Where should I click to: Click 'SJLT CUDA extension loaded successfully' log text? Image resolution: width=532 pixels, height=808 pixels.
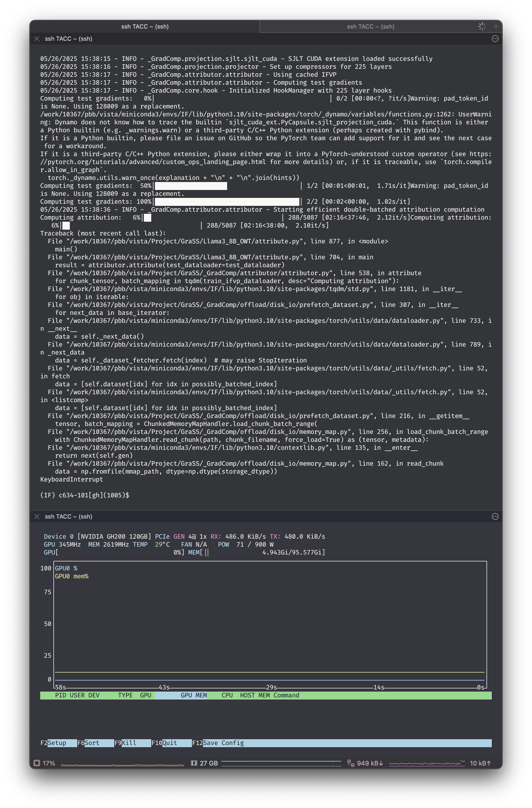tap(360, 59)
